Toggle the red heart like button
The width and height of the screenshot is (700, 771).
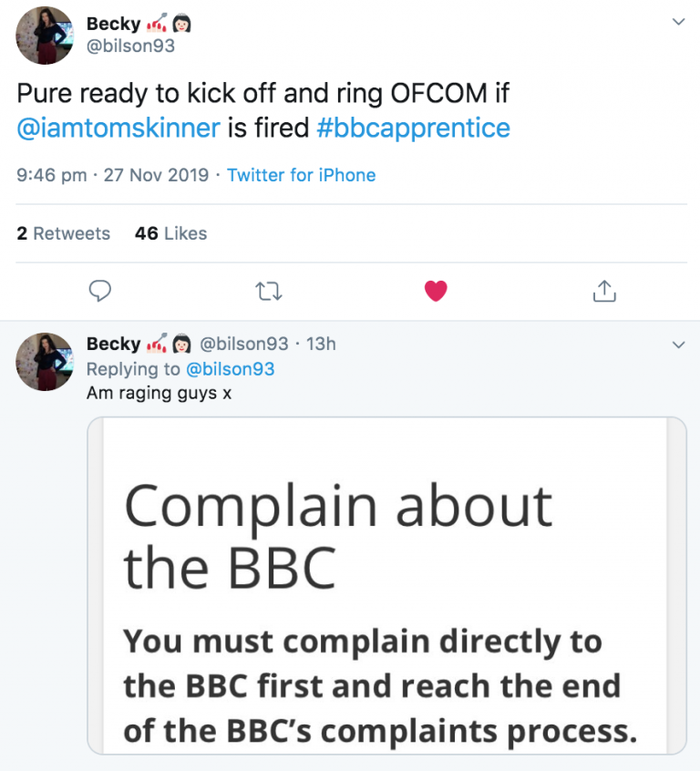(437, 291)
